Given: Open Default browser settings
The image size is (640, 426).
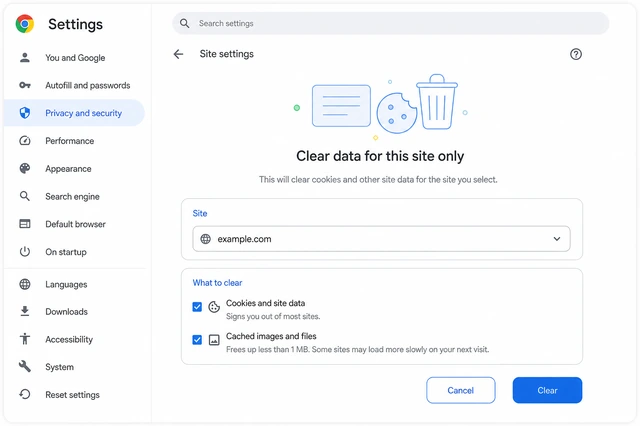Looking at the screenshot, I should [75, 224].
